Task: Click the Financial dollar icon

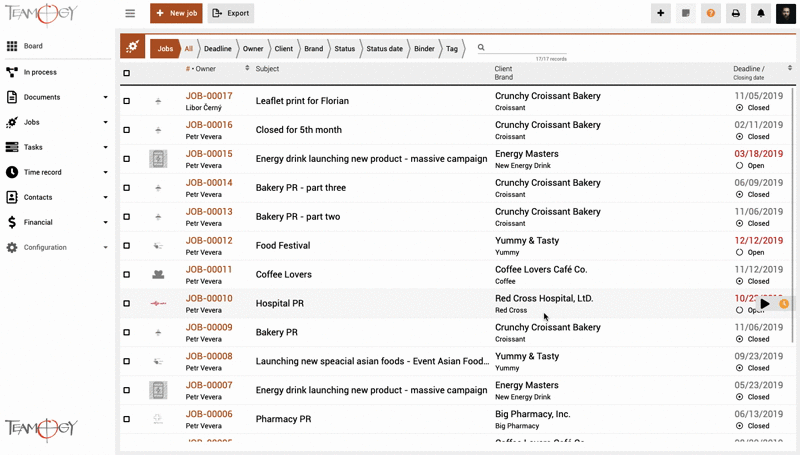Action: (12, 222)
